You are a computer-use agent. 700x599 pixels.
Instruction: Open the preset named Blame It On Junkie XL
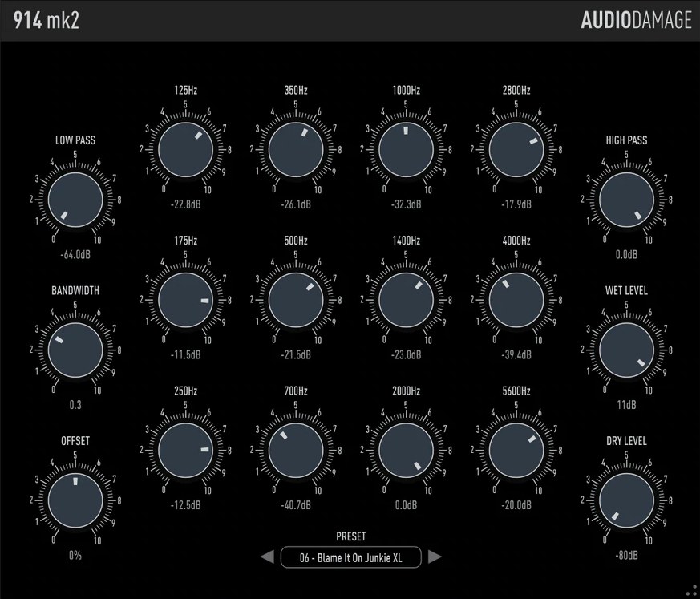(350, 557)
